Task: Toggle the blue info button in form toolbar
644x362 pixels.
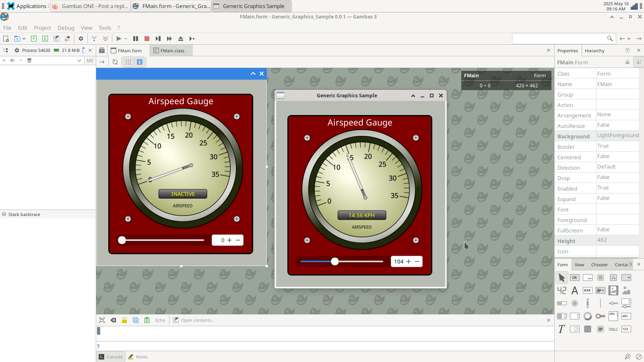Action: click(140, 62)
